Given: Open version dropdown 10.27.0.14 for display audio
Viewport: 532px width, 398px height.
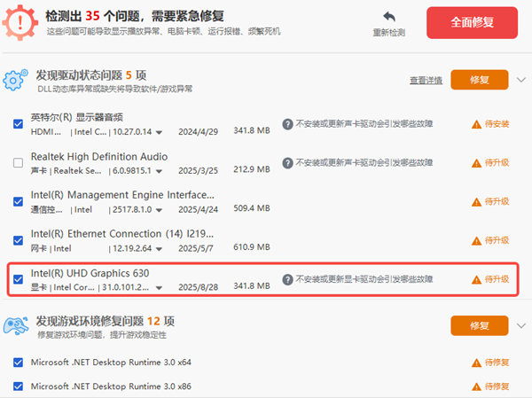Looking at the screenshot, I should [x=160, y=133].
